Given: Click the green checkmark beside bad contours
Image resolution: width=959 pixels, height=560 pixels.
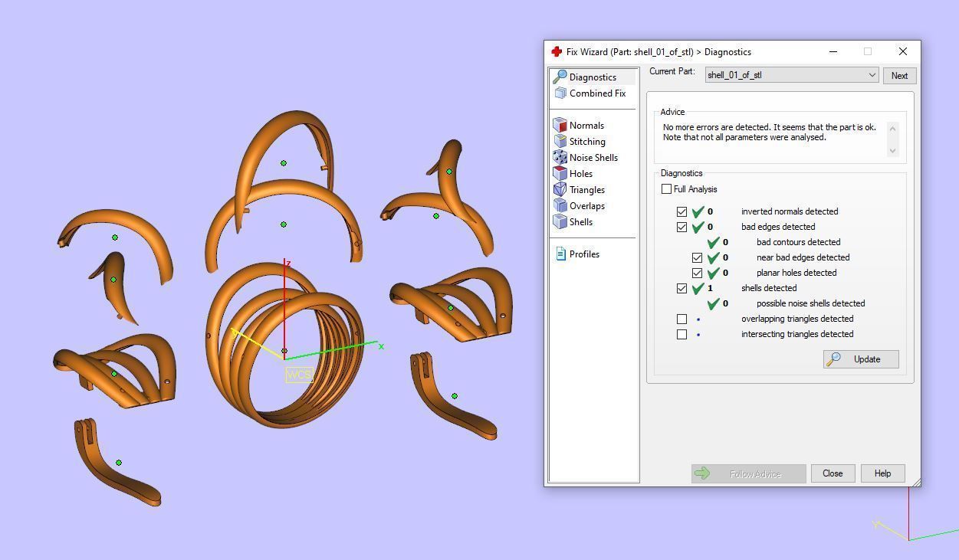Looking at the screenshot, I should 713,242.
